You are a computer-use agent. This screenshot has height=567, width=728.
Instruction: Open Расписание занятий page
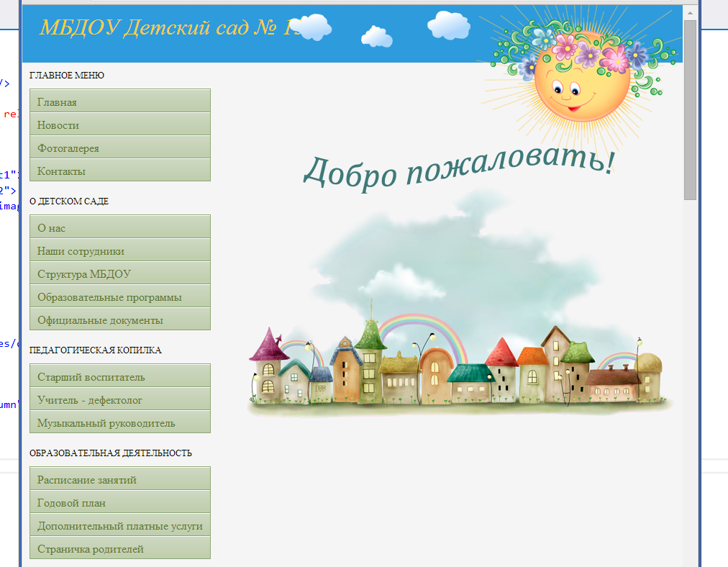pos(119,479)
